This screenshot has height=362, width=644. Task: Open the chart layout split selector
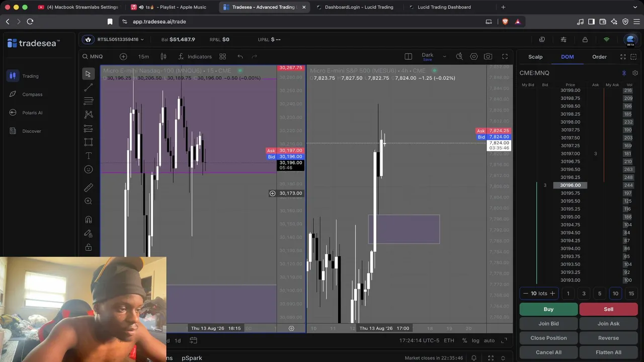click(x=408, y=56)
